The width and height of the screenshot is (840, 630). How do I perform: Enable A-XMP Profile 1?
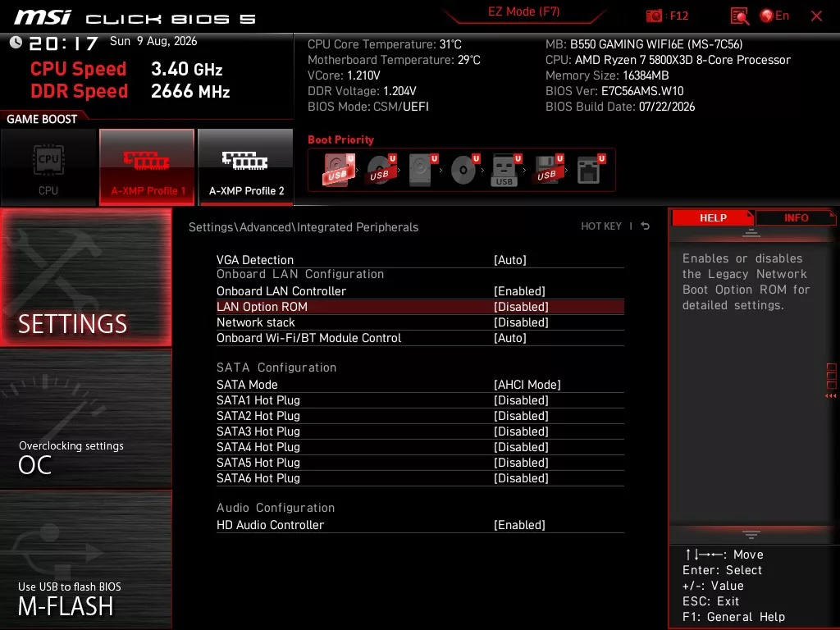(x=147, y=167)
